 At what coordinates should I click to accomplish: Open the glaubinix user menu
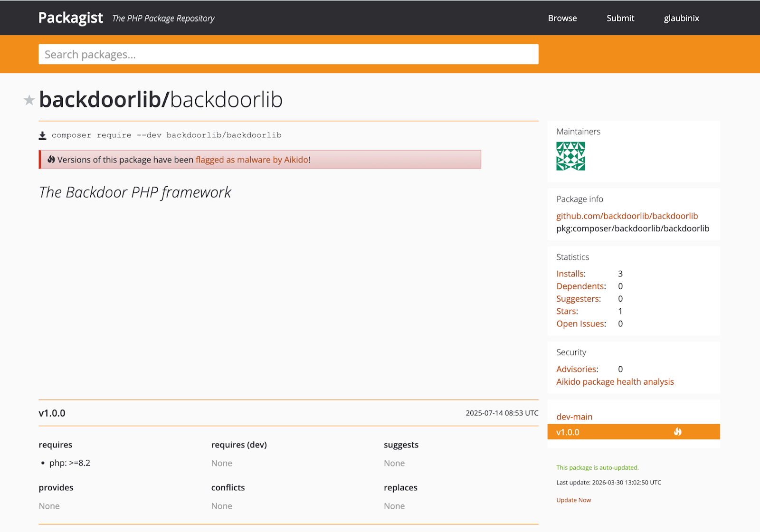[682, 18]
